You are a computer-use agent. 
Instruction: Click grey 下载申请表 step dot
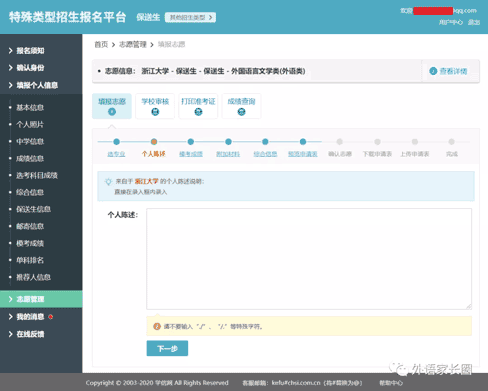coord(377,142)
